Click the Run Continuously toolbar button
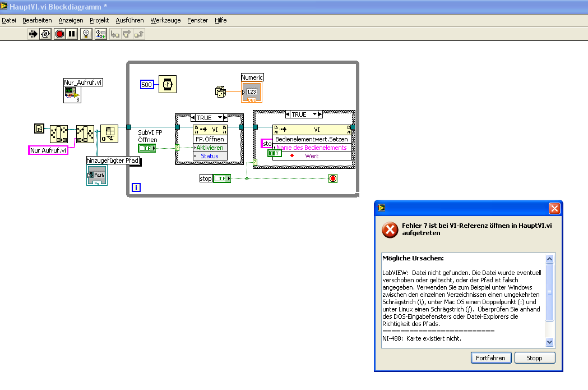The height and width of the screenshot is (390, 588). coord(45,34)
